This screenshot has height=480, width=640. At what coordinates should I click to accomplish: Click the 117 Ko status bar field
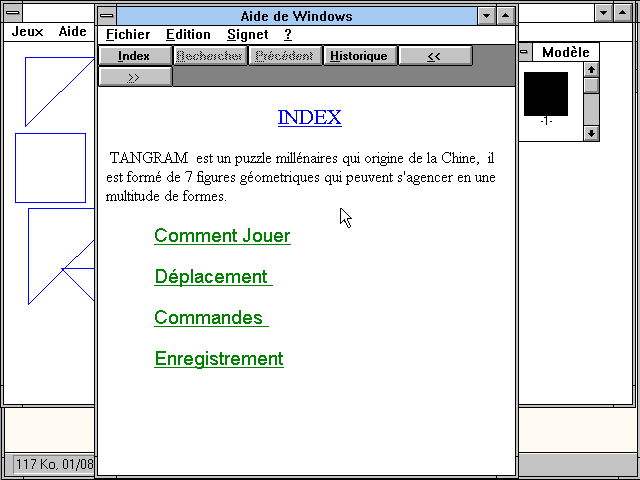click(54, 464)
